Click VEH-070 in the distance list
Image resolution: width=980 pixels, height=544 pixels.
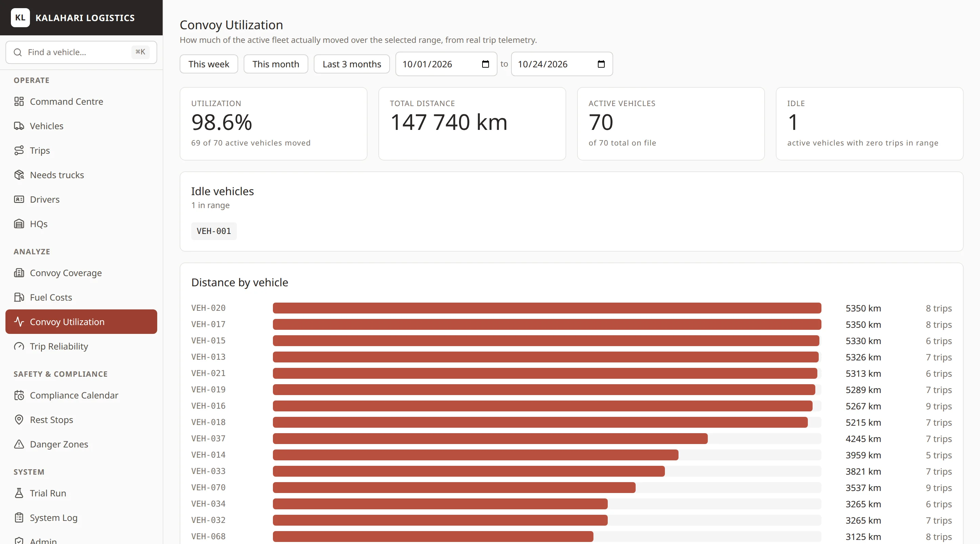pyautogui.click(x=208, y=488)
